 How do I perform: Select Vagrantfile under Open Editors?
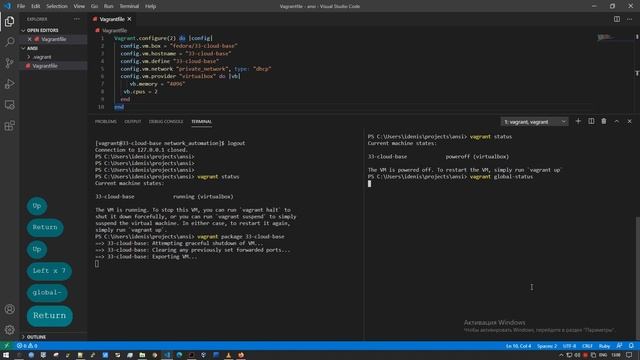coord(53,39)
